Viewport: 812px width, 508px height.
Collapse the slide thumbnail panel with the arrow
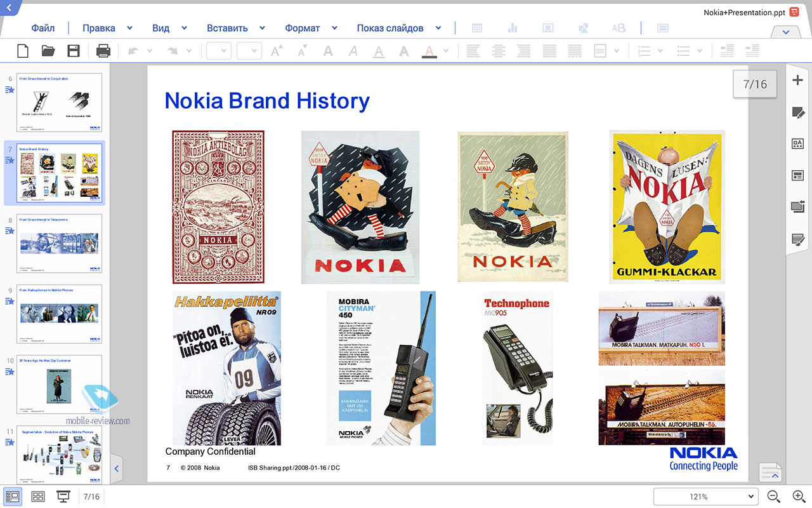click(116, 469)
